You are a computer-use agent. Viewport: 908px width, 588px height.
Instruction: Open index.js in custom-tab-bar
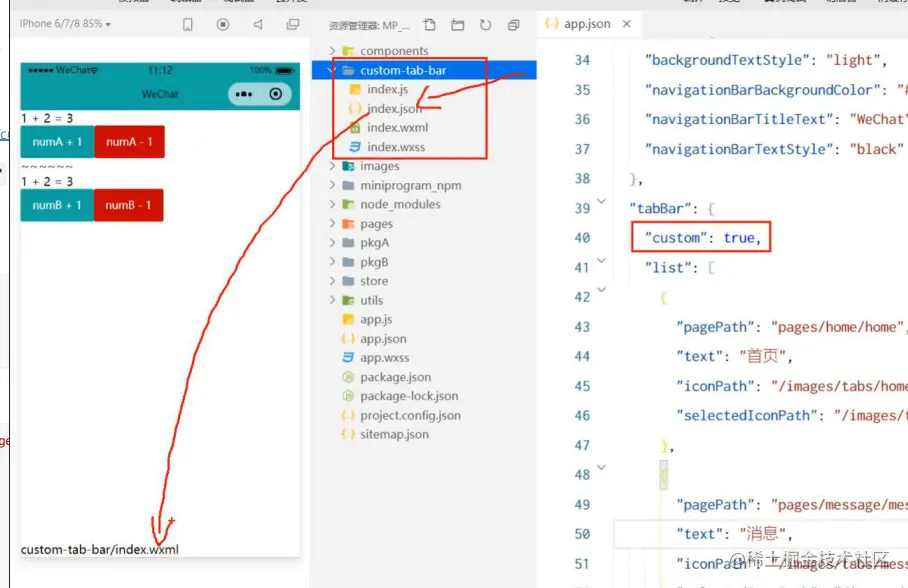coord(387,89)
